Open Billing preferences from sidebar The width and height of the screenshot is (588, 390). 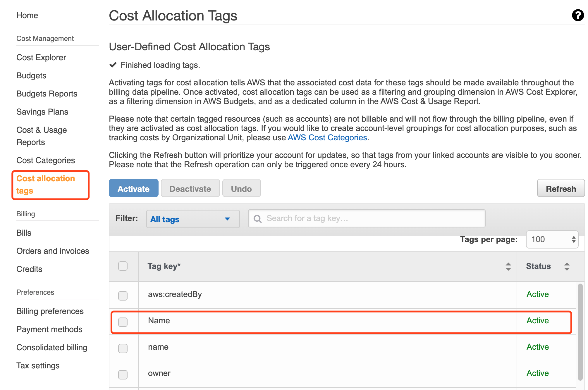click(x=50, y=311)
